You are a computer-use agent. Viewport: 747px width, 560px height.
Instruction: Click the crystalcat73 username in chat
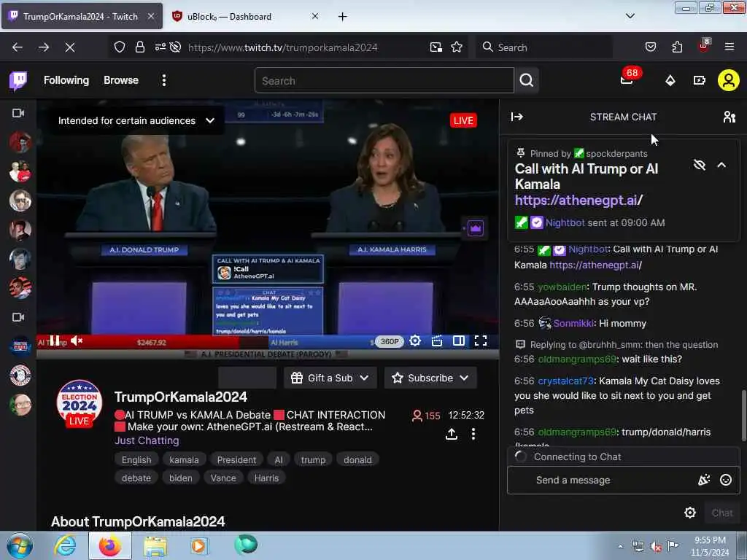[565, 381]
